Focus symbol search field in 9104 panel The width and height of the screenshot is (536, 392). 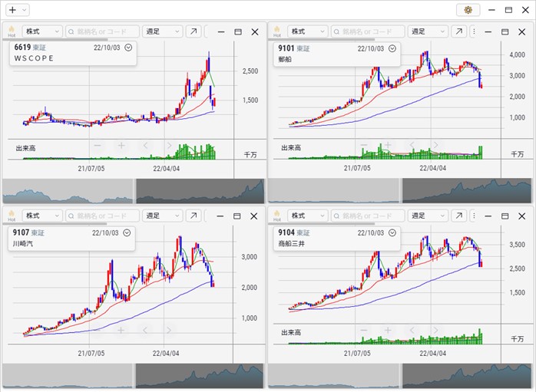(368, 216)
